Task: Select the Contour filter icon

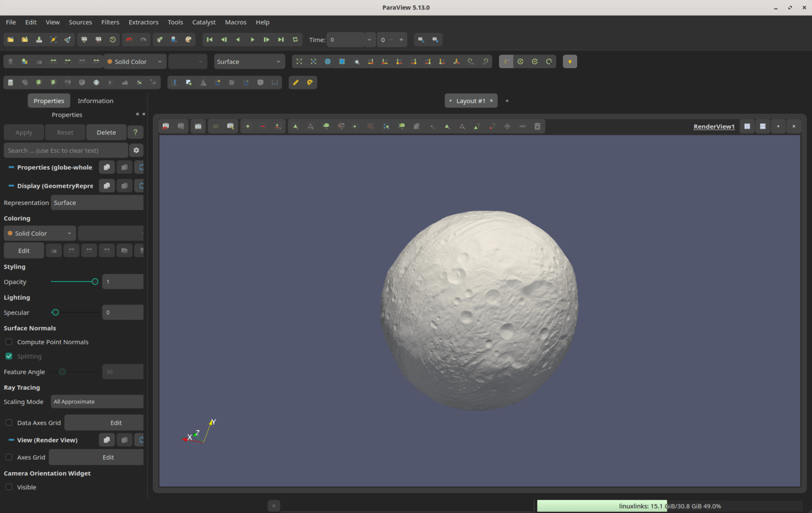Action: tap(24, 83)
